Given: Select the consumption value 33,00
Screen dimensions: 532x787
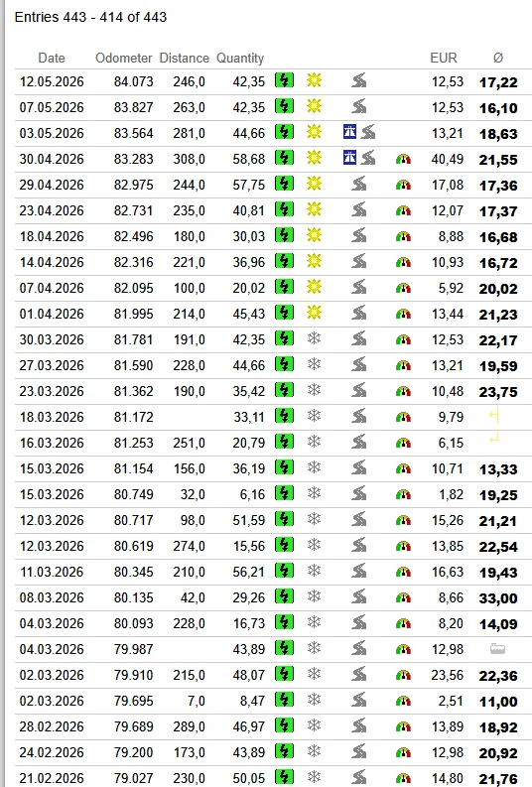Looking at the screenshot, I should point(498,598).
